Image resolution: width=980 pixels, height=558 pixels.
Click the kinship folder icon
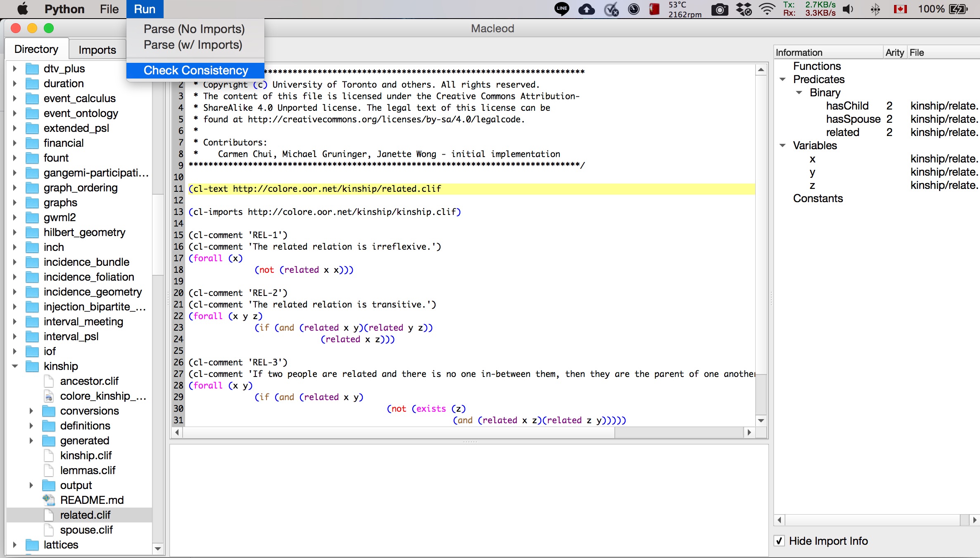32,367
